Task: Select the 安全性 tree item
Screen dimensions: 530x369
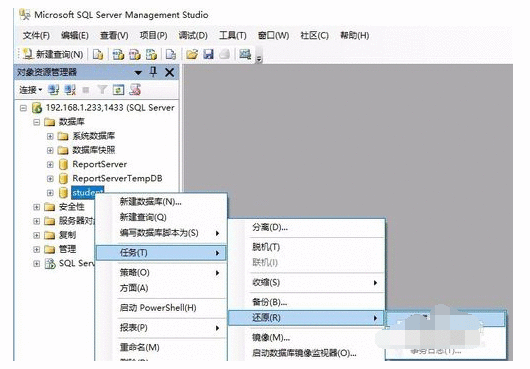Action: 72,207
